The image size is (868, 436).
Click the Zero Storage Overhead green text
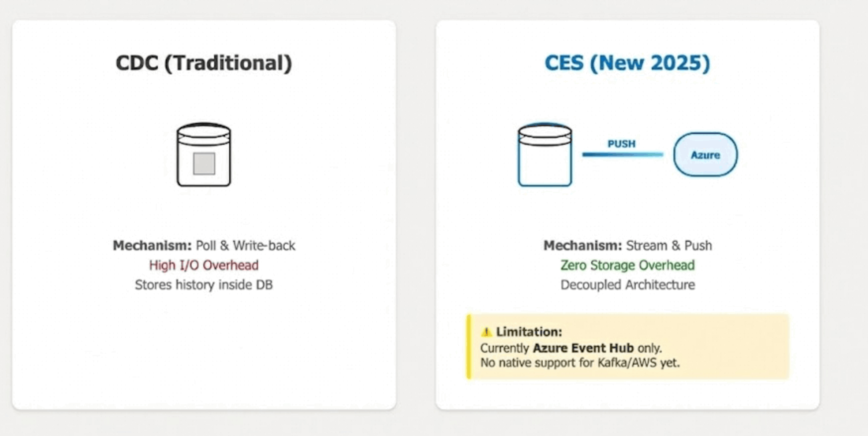pyautogui.click(x=627, y=265)
